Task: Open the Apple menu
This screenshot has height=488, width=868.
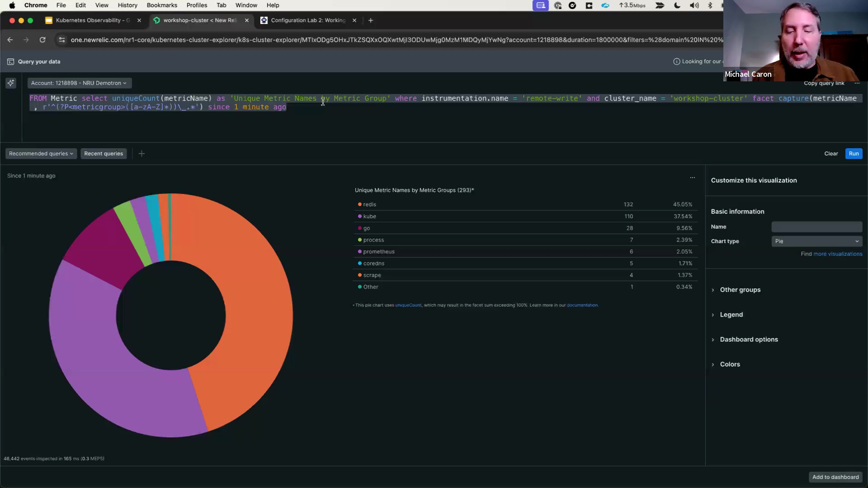Action: pos(12,5)
